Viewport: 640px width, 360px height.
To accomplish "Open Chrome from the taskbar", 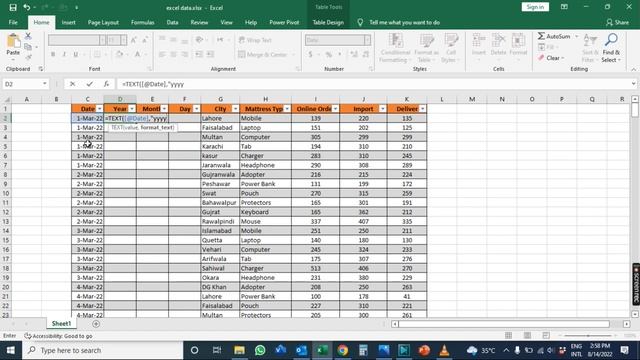I will point(343,350).
